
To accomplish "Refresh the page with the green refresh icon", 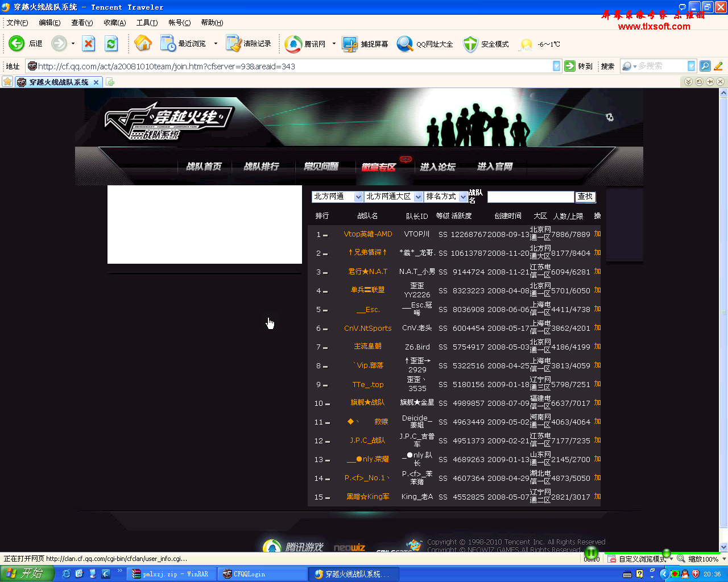I will (111, 44).
